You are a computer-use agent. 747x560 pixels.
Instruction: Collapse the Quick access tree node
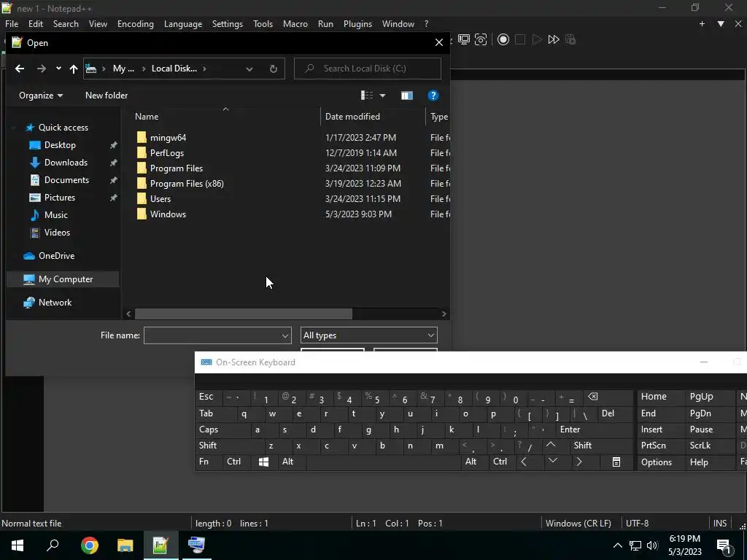point(14,128)
